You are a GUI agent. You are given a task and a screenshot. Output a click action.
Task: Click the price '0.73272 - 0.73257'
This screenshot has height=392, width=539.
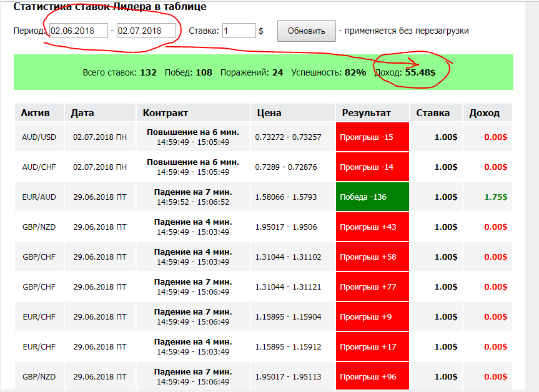[288, 137]
